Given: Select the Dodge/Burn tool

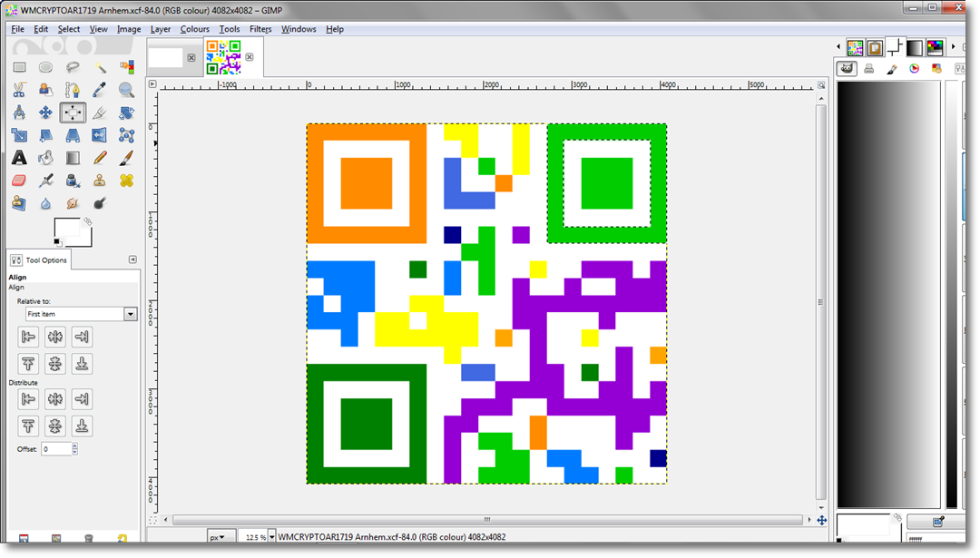Looking at the screenshot, I should coord(100,203).
